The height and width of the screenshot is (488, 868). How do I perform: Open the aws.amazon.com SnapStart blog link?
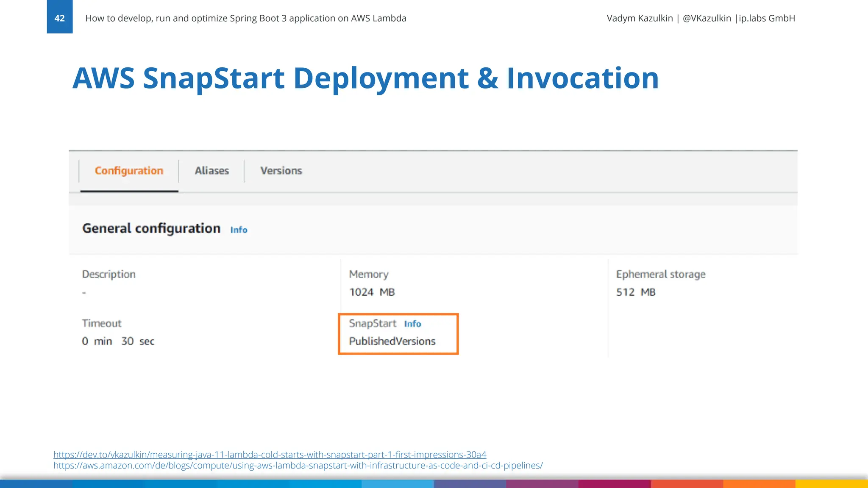pyautogui.click(x=298, y=466)
